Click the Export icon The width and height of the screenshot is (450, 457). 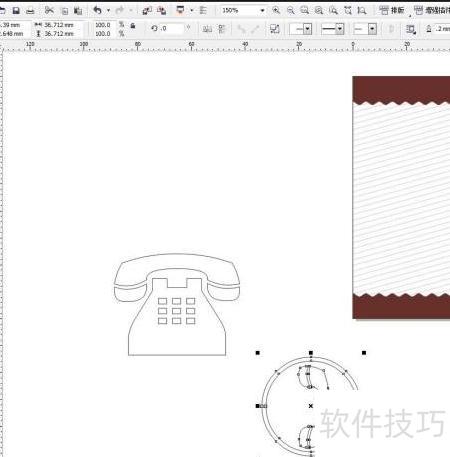162,11
